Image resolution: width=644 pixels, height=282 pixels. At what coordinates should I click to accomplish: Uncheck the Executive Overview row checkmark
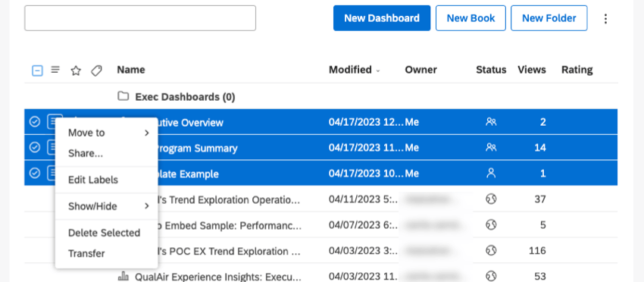[x=35, y=122]
